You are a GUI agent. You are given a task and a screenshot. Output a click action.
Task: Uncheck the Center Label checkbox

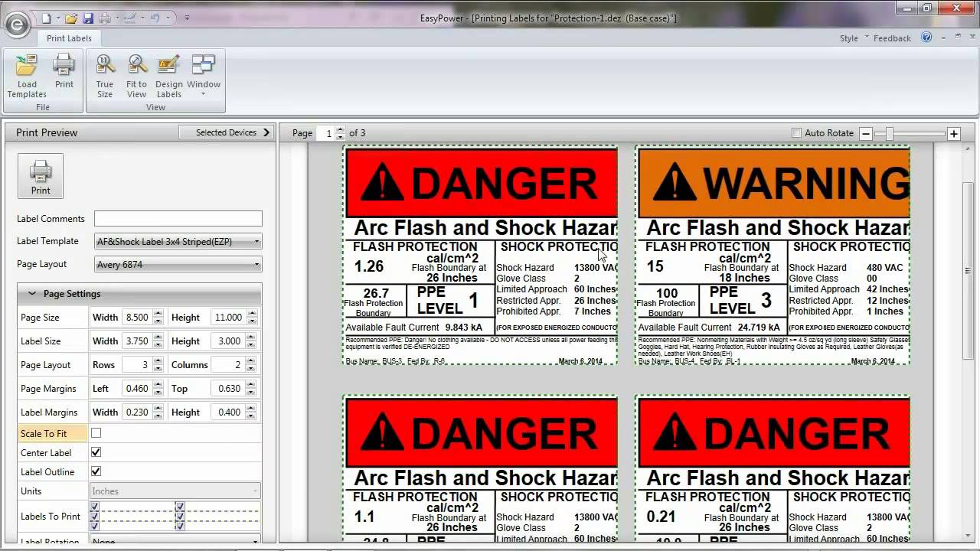[x=96, y=452]
